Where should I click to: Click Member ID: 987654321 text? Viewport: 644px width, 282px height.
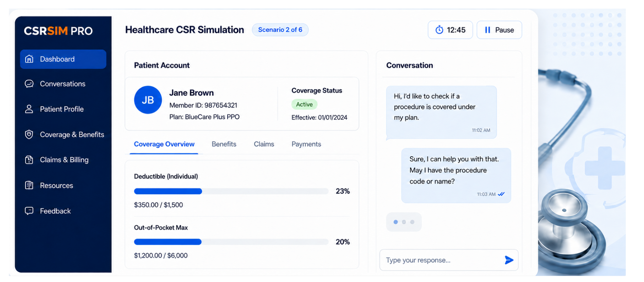pos(203,105)
